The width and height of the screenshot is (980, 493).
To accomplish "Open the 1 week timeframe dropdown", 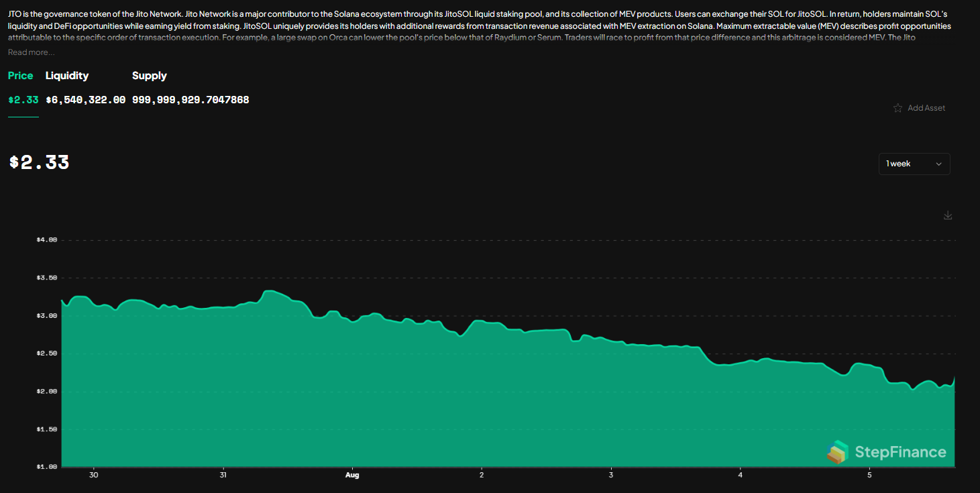I will [x=914, y=164].
